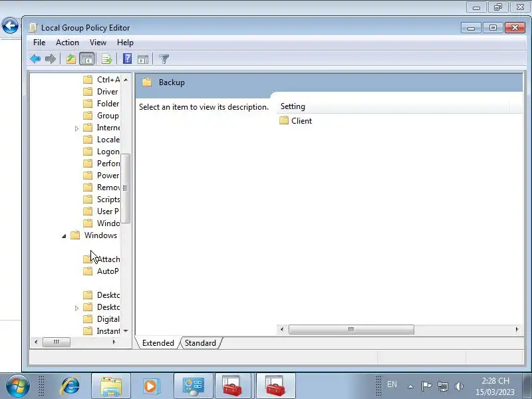Open the Help menu
Image resolution: width=532 pixels, height=399 pixels.
click(x=125, y=43)
